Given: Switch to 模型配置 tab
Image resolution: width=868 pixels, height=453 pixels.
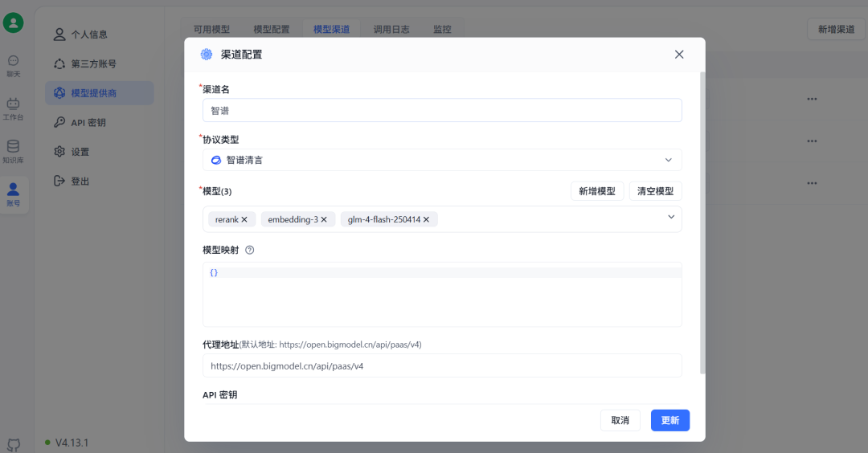Looking at the screenshot, I should point(272,29).
